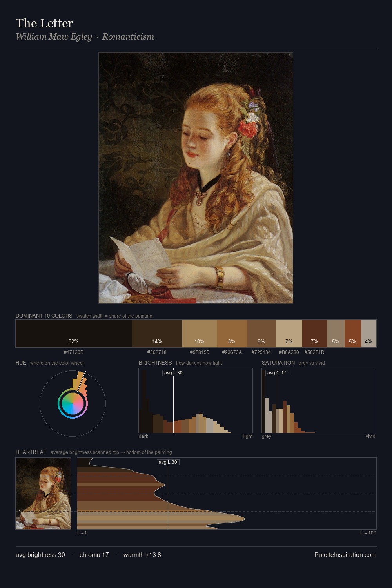Click the avg L 30 label in Brightness chart
Viewport: 392px width, 588px height.
(173, 373)
